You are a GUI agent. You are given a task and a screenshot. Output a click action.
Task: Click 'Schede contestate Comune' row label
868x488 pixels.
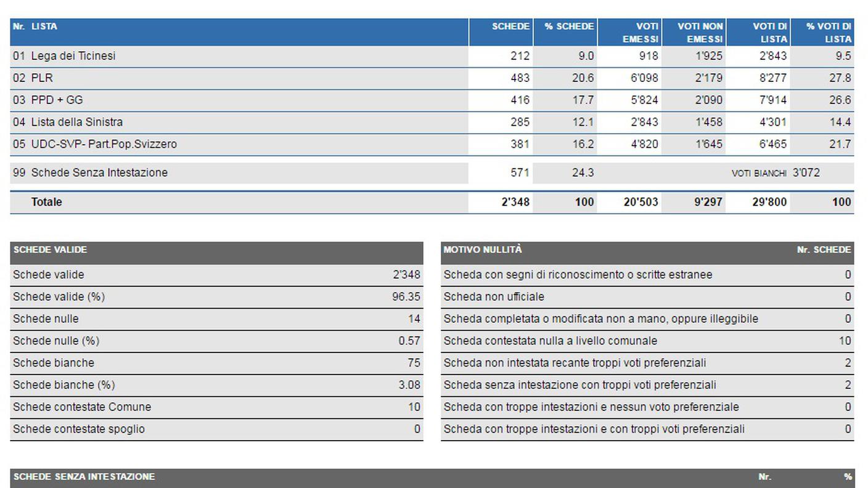point(82,407)
